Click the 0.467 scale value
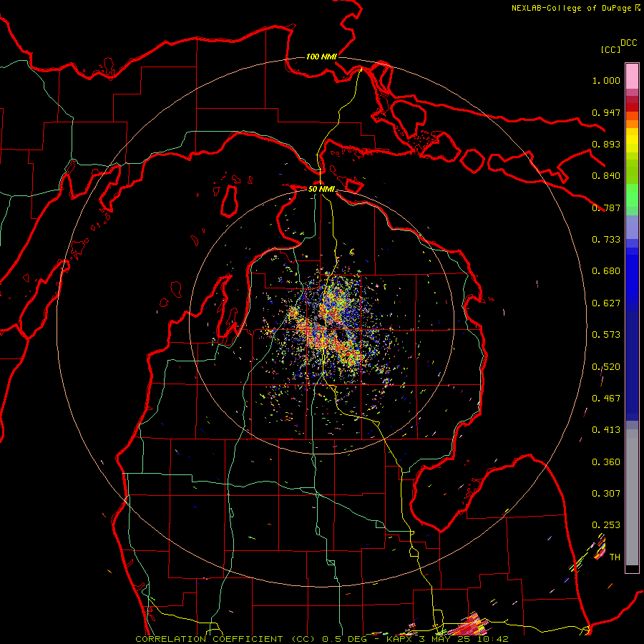This screenshot has width=644, height=644. 606,399
